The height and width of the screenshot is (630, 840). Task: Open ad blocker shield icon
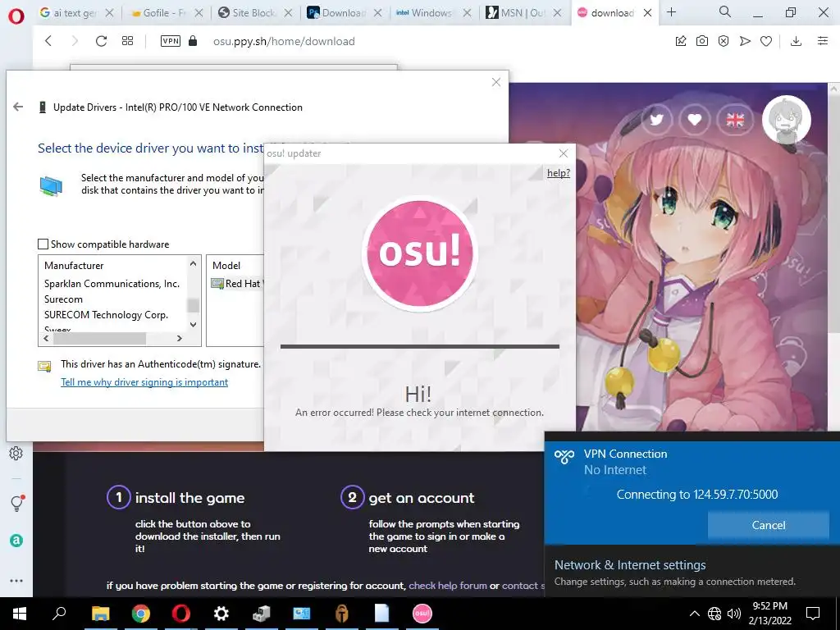pyautogui.click(x=724, y=41)
